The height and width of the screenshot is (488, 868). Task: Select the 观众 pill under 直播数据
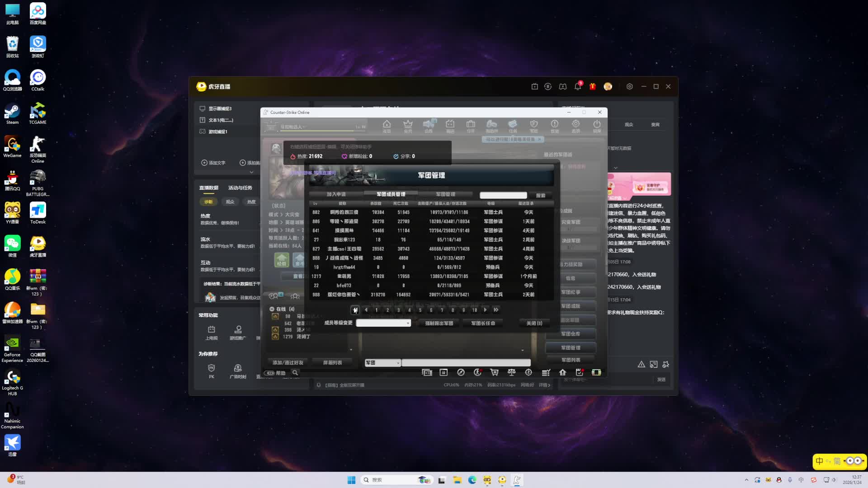click(230, 202)
